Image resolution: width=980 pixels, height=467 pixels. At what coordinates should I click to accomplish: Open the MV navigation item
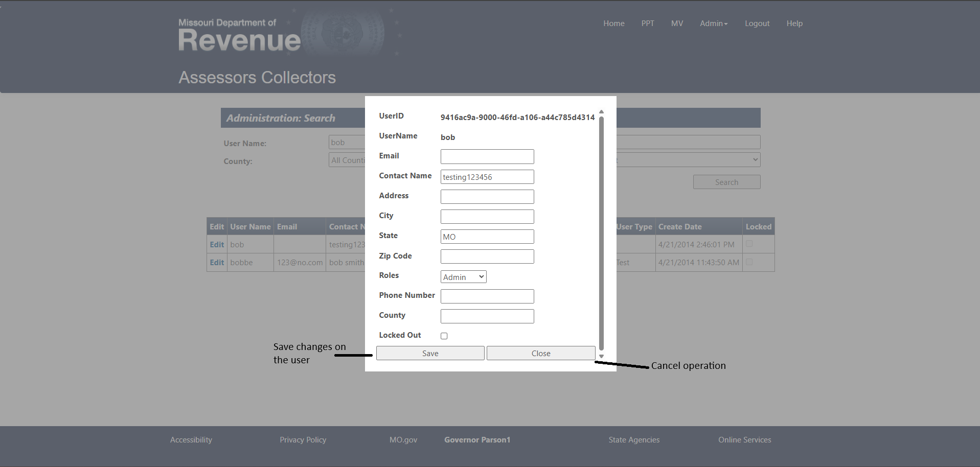point(677,24)
